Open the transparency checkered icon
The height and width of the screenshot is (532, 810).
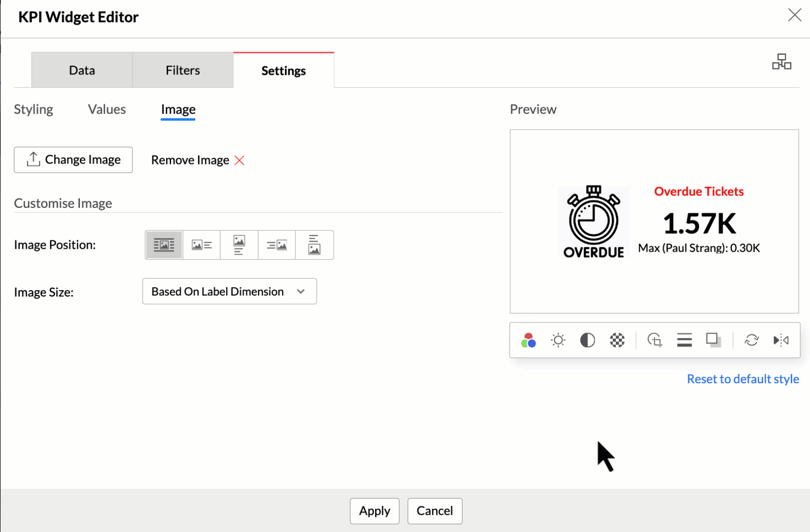click(617, 340)
